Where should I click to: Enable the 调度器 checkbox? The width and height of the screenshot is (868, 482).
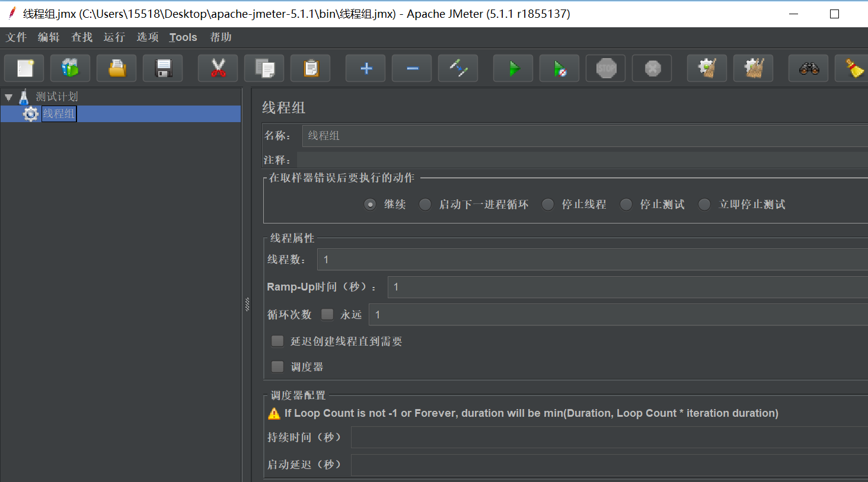277,367
